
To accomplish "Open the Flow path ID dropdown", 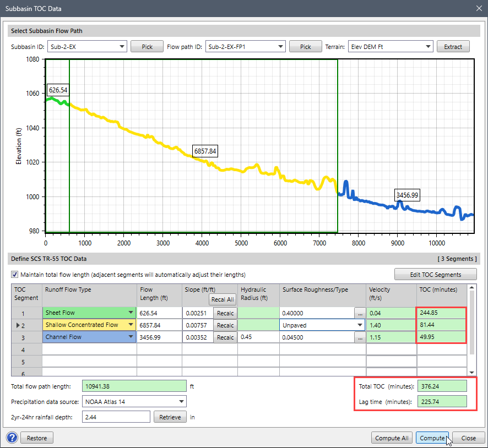I will pos(280,47).
